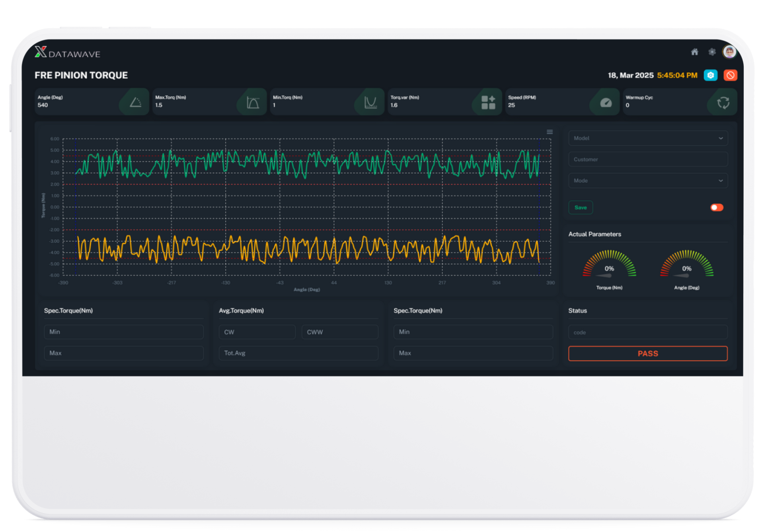764x532 pixels.
Task: Click the home icon in top bar
Action: click(694, 52)
